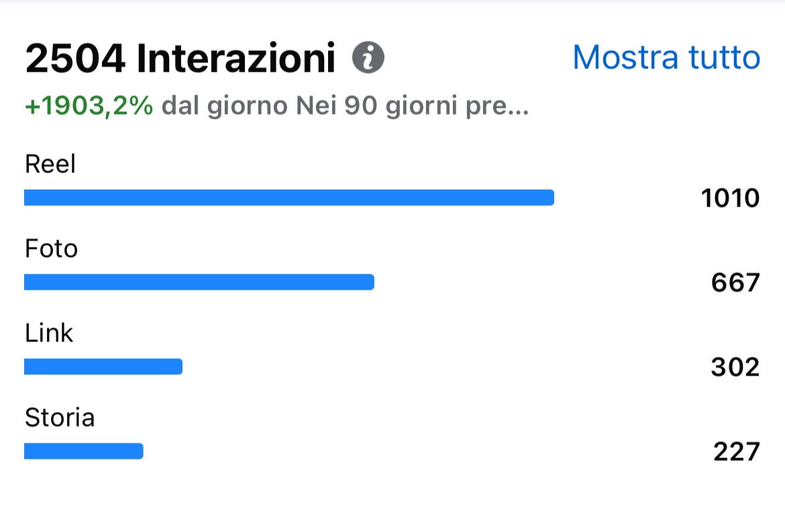Open the Mostra tutto link
Image resolution: width=785 pixels, height=532 pixels.
click(x=666, y=57)
